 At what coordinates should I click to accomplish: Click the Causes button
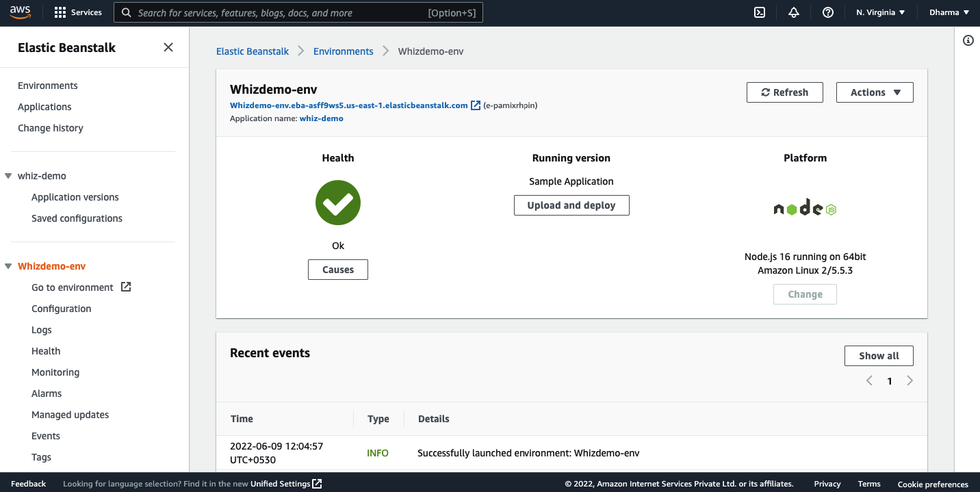[x=338, y=270]
